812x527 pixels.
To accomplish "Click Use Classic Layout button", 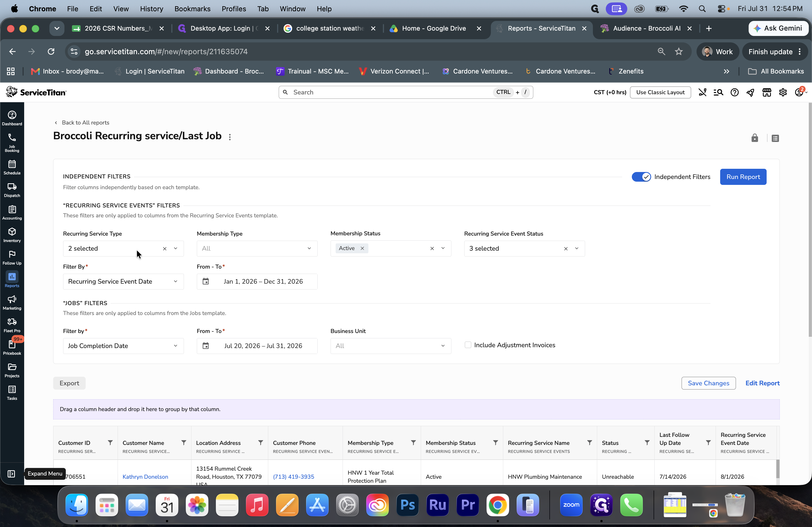I will (x=660, y=92).
